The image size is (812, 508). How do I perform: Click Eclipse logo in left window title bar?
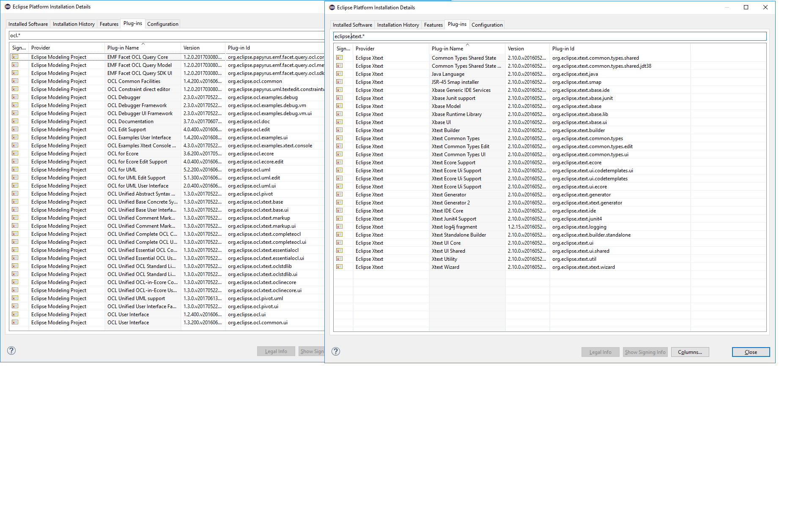(x=8, y=6)
